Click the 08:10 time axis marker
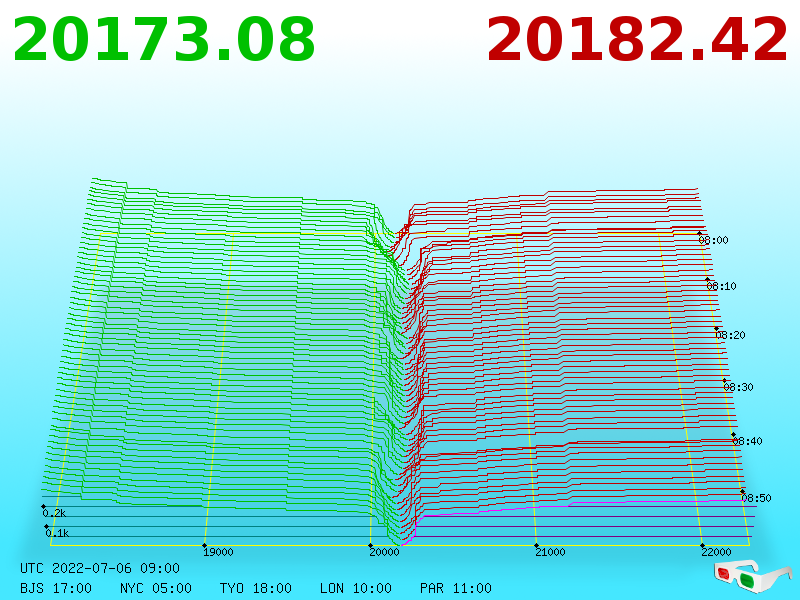The height and width of the screenshot is (600, 800). (721, 286)
